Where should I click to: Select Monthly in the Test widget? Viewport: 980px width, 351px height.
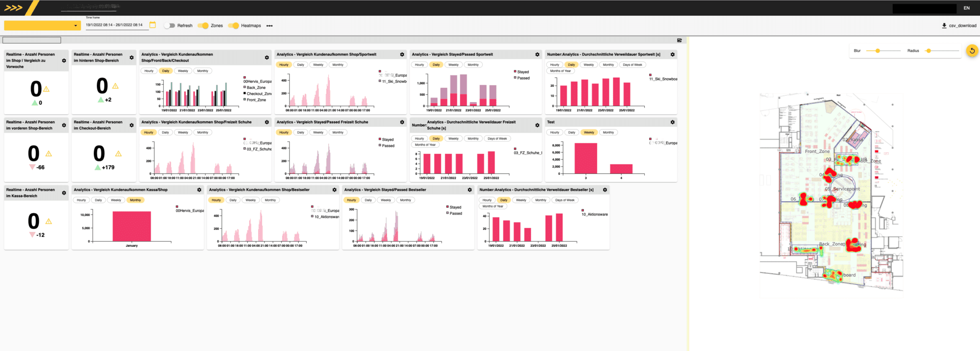[608, 132]
